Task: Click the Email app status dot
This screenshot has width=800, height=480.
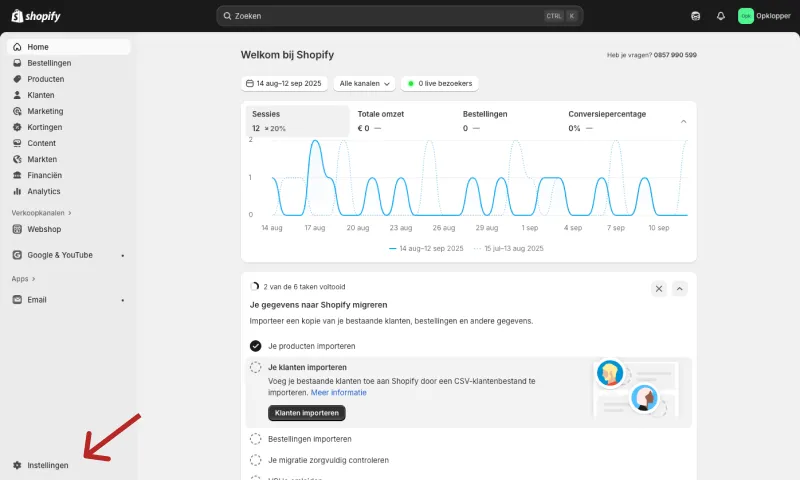Action: [x=122, y=300]
